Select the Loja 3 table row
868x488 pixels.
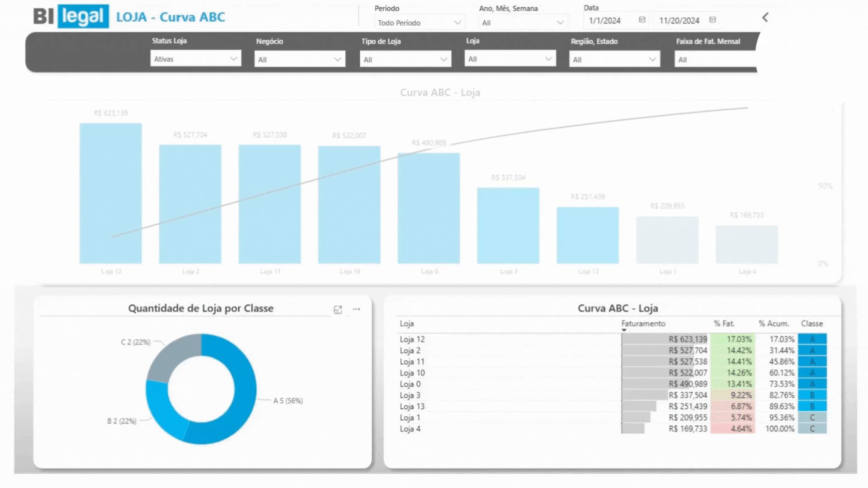click(410, 395)
